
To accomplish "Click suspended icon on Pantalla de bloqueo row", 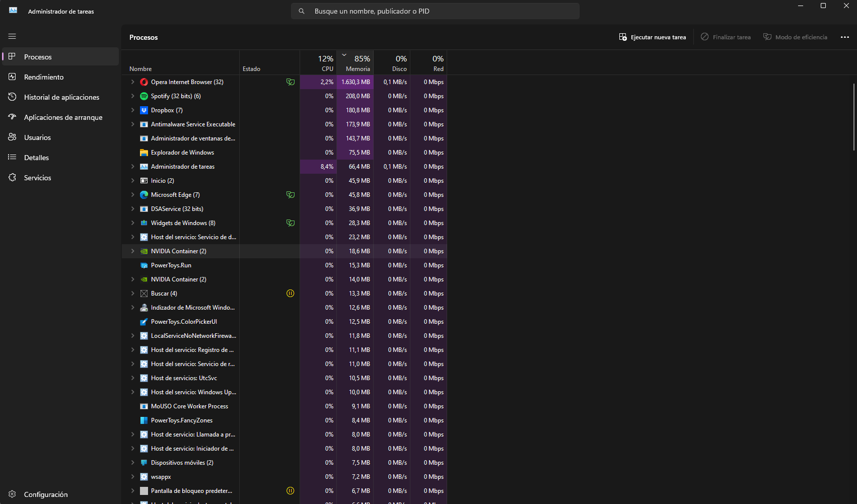I will [291, 491].
